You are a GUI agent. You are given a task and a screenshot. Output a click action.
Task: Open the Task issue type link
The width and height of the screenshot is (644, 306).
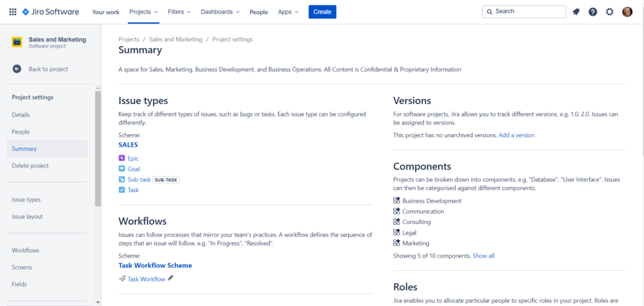(133, 190)
